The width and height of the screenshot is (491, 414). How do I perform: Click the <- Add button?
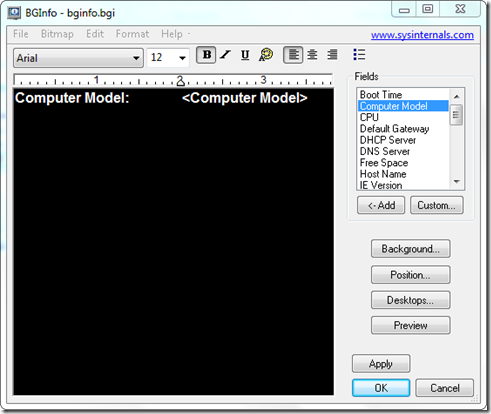[x=381, y=205]
